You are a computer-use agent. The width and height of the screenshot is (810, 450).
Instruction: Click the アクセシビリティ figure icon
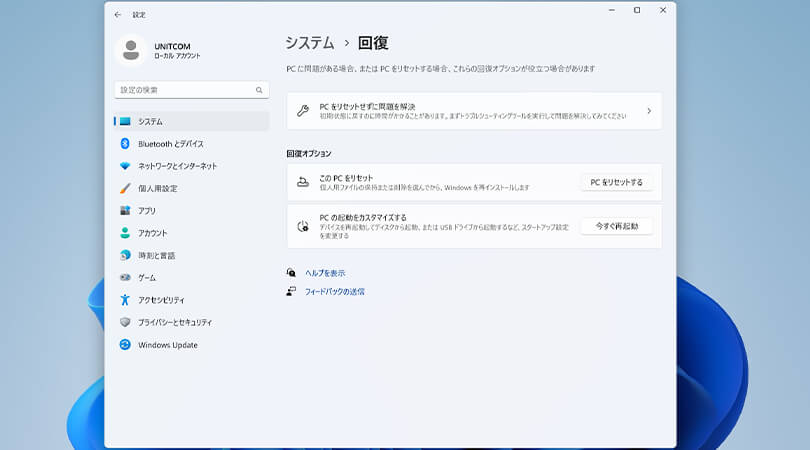(125, 300)
